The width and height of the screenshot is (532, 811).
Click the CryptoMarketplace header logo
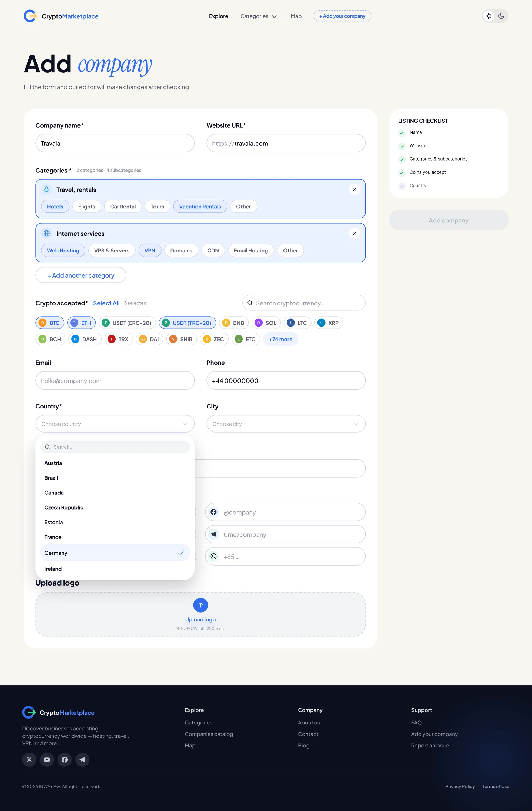(61, 16)
